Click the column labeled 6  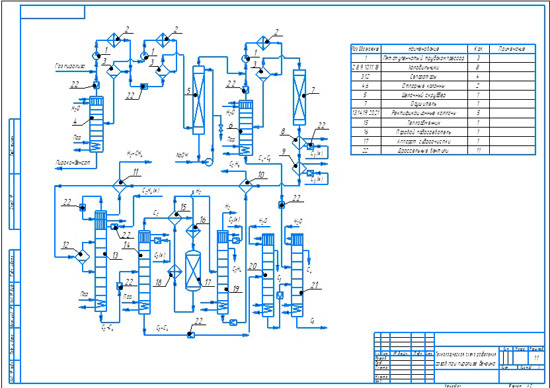point(246,128)
